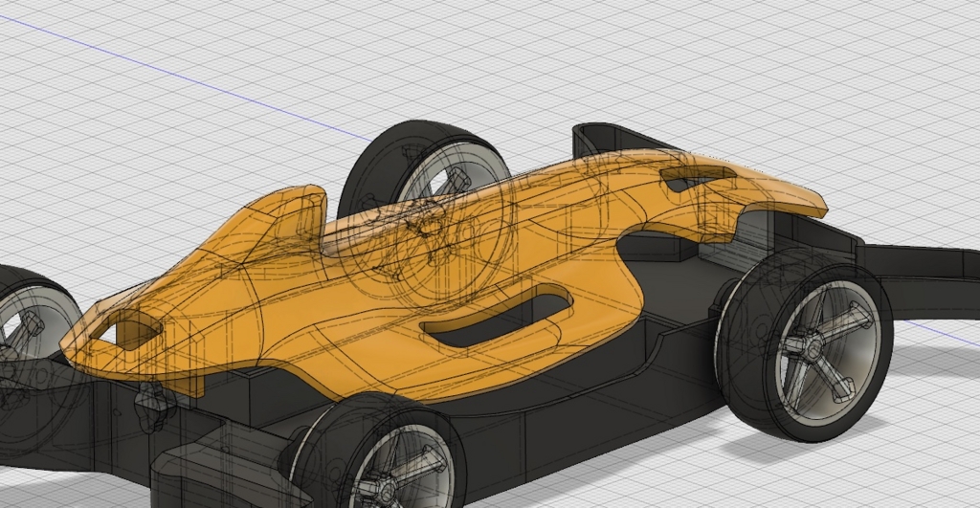
Task: Click the blue axis line on the grid
Action: click(188, 79)
